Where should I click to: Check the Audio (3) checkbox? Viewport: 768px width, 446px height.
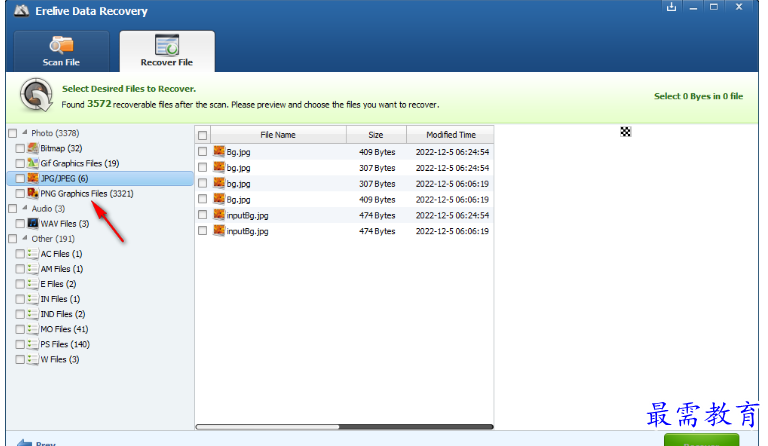click(13, 209)
